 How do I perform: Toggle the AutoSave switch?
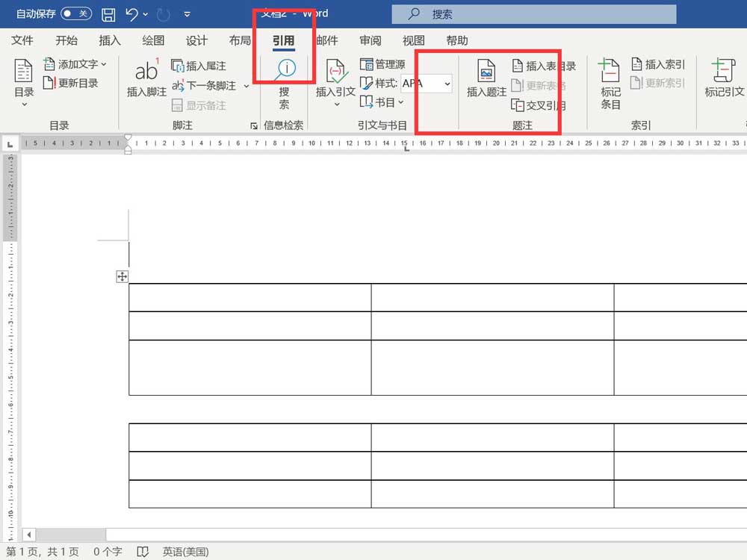tap(76, 13)
